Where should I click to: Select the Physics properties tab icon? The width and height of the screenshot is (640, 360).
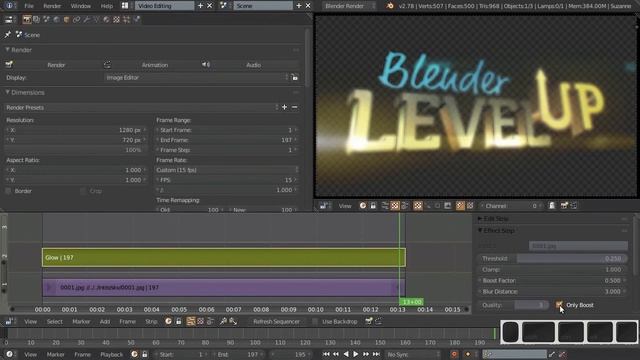136,20
